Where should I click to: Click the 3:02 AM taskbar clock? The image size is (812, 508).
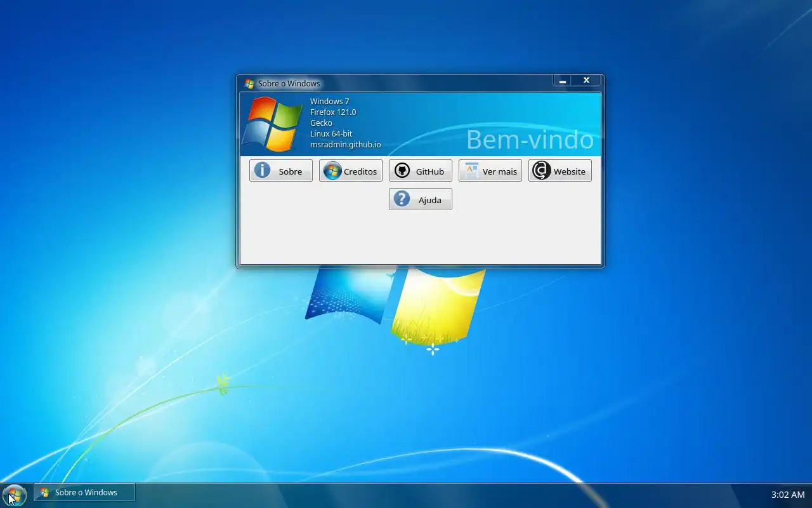[788, 495]
